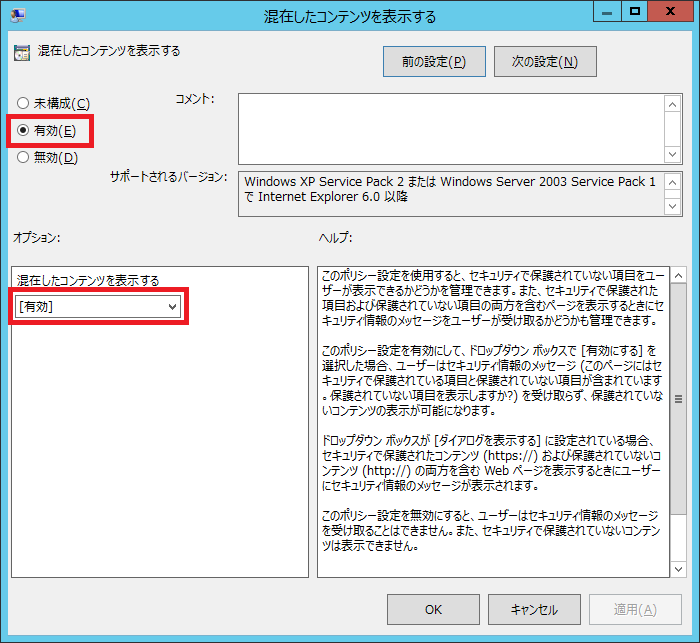Maximize the dialog window
Screen dimensions: 700x643
click(634, 11)
